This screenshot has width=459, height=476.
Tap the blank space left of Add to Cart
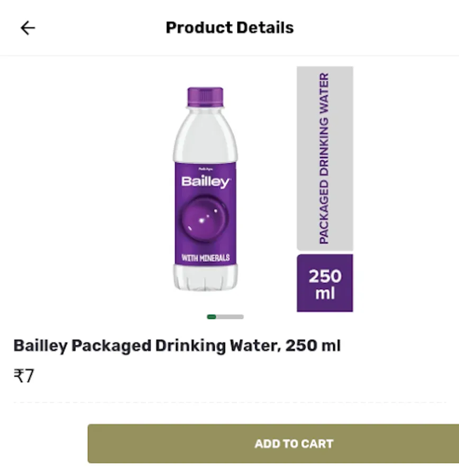(43, 443)
